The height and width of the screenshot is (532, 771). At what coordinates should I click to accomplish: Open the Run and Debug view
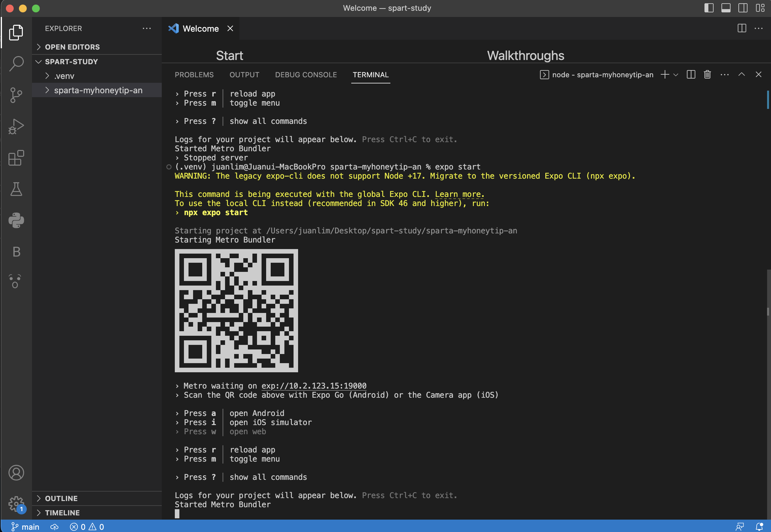(x=16, y=126)
